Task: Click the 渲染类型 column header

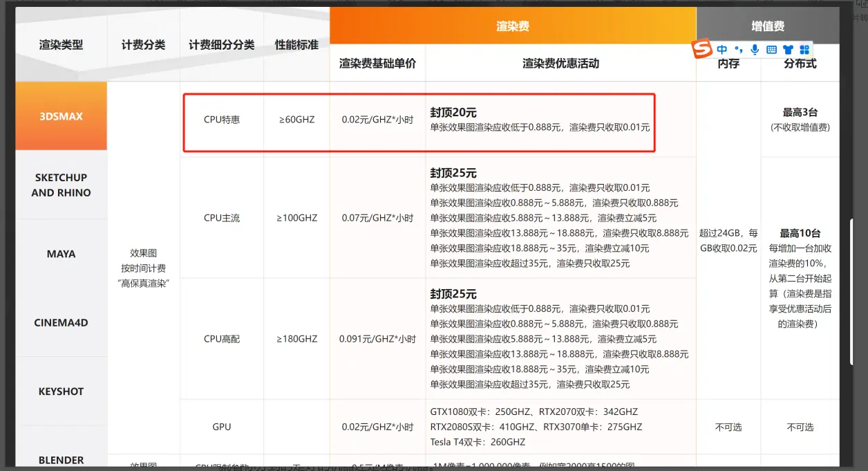Action: [x=61, y=45]
